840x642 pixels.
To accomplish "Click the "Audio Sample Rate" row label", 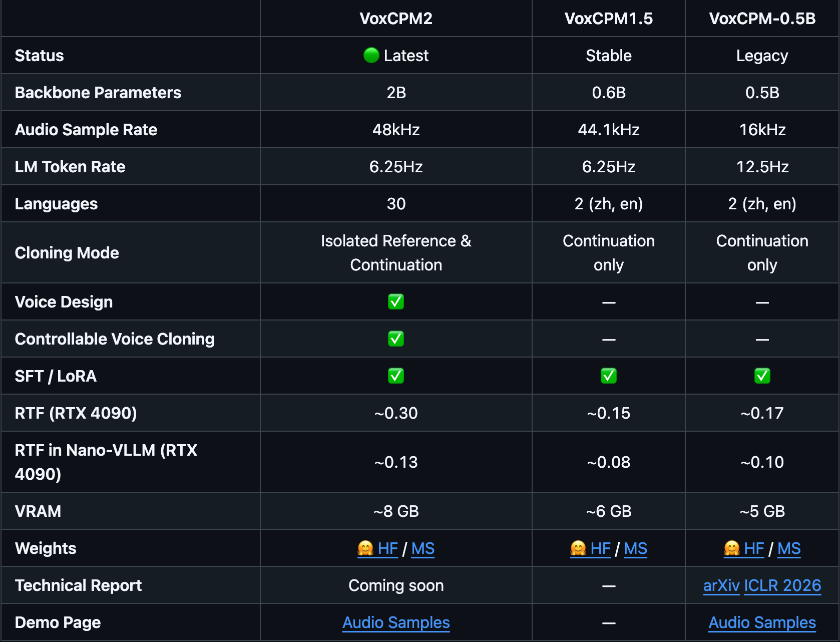I will pos(86,130).
